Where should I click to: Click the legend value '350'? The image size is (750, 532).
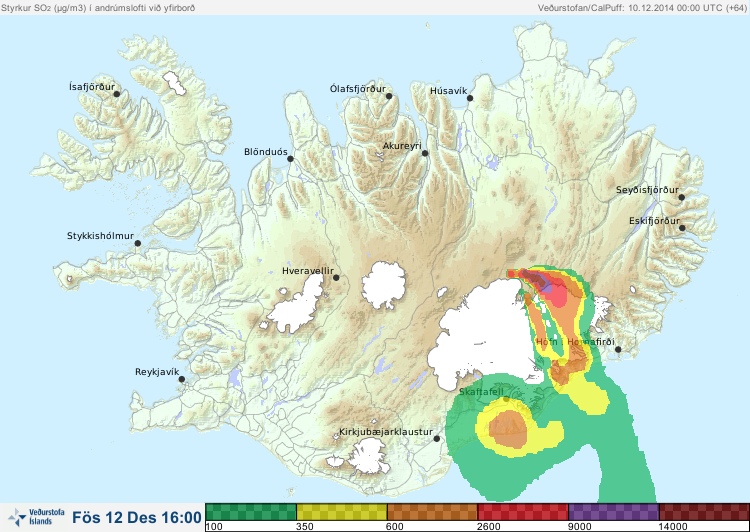click(305, 527)
